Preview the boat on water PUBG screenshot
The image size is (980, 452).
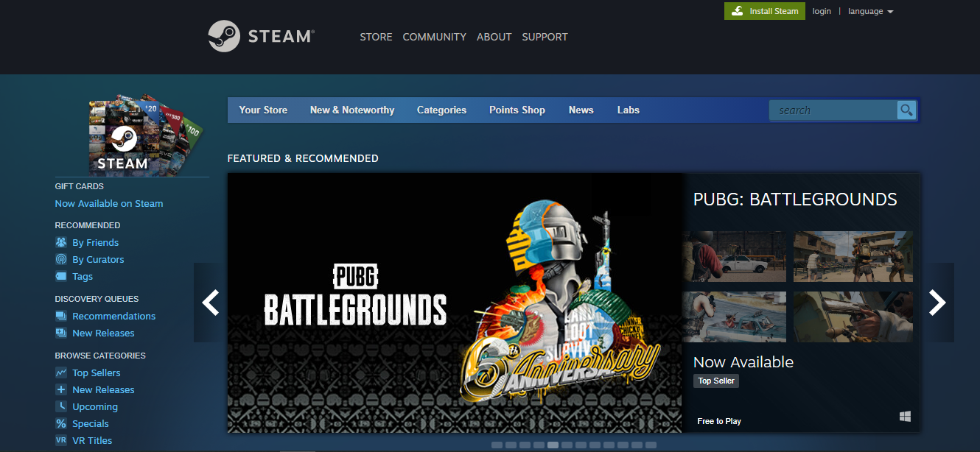[x=734, y=317]
